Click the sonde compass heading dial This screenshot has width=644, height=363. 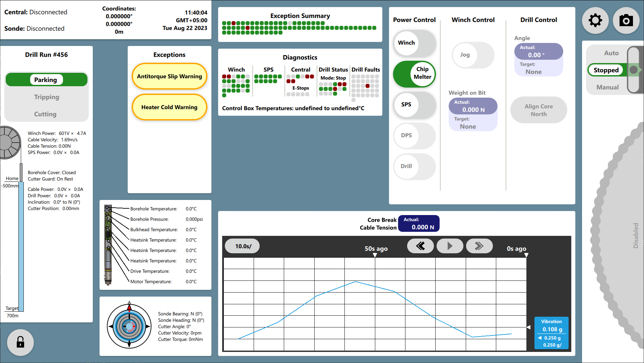tap(129, 326)
